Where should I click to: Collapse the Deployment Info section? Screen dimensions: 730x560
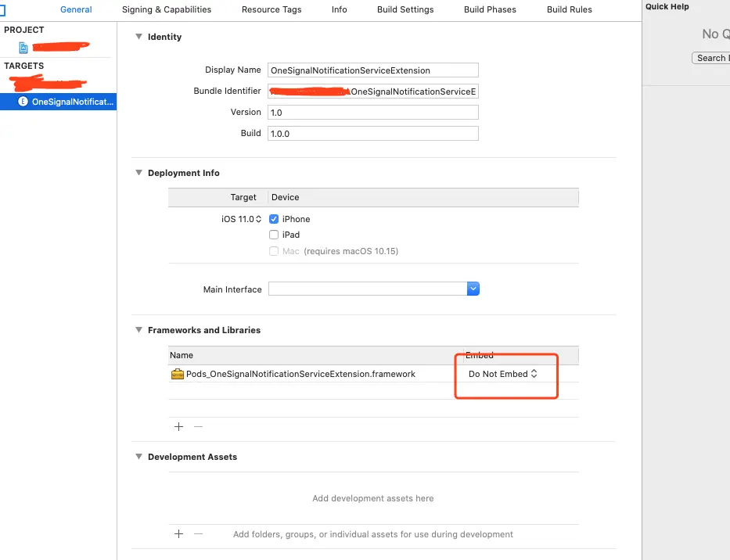[x=138, y=172]
